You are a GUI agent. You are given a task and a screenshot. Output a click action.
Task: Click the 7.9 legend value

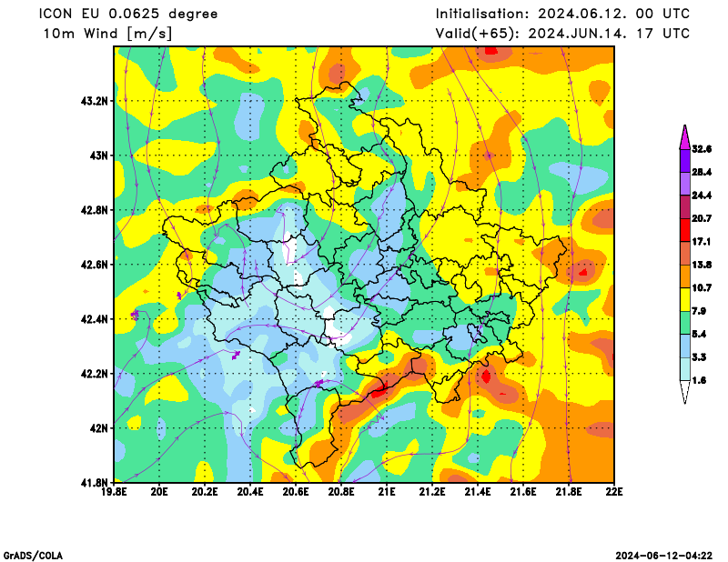point(699,311)
